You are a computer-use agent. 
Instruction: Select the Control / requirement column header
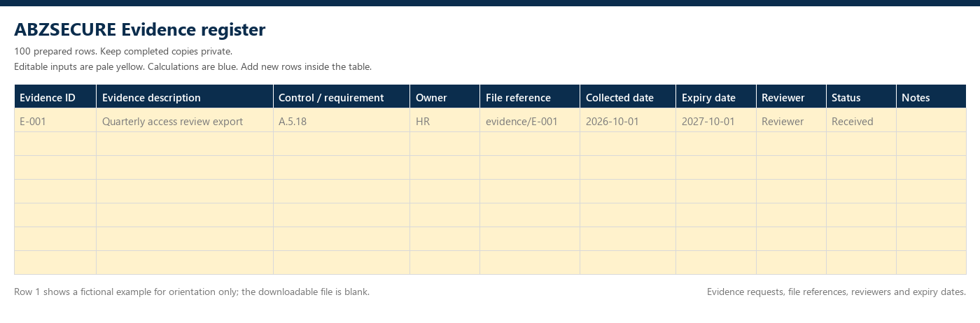pos(342,97)
